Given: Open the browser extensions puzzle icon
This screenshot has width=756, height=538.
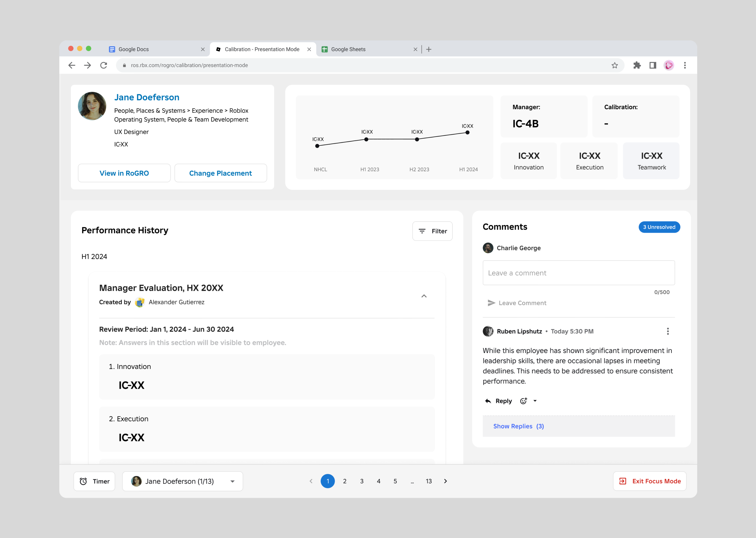Looking at the screenshot, I should pos(637,65).
